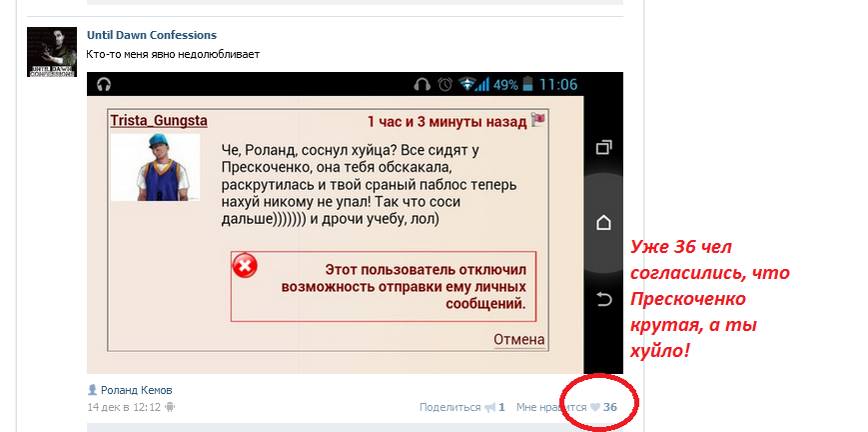Open Роланд Кемов author profile
This screenshot has width=868, height=432.
coord(136,390)
